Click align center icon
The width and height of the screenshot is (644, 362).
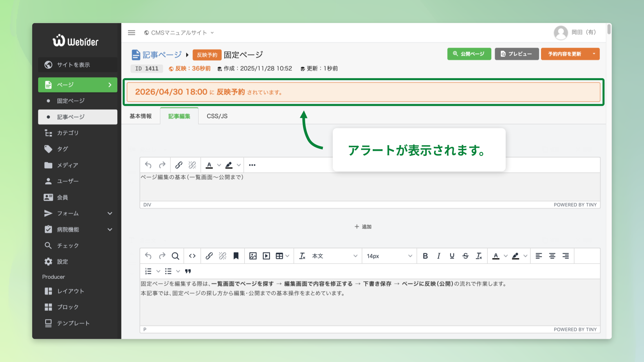pos(552,256)
